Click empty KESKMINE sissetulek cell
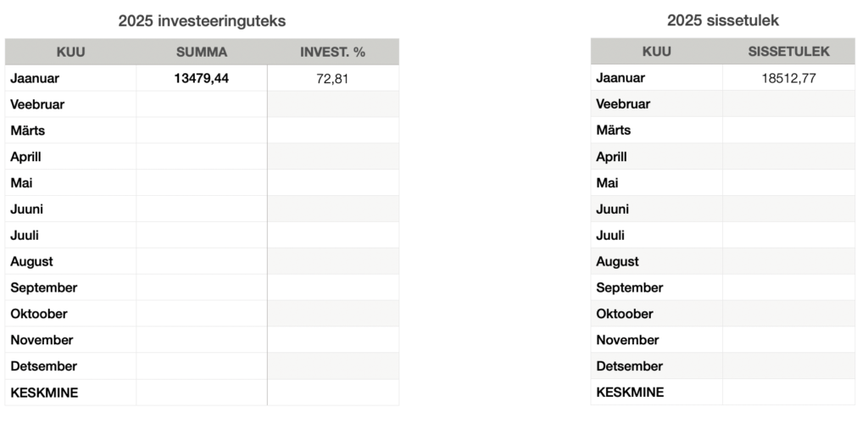This screenshot has height=424, width=868. coord(788,393)
